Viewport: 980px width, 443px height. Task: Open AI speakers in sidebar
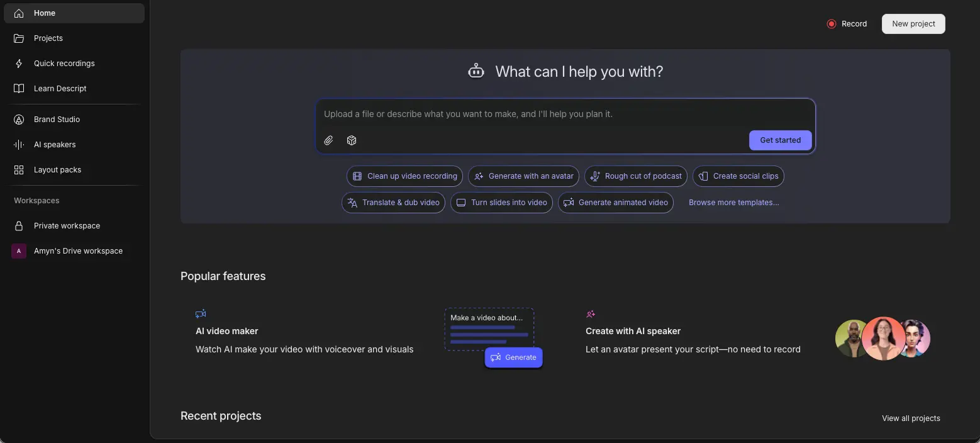(x=55, y=145)
